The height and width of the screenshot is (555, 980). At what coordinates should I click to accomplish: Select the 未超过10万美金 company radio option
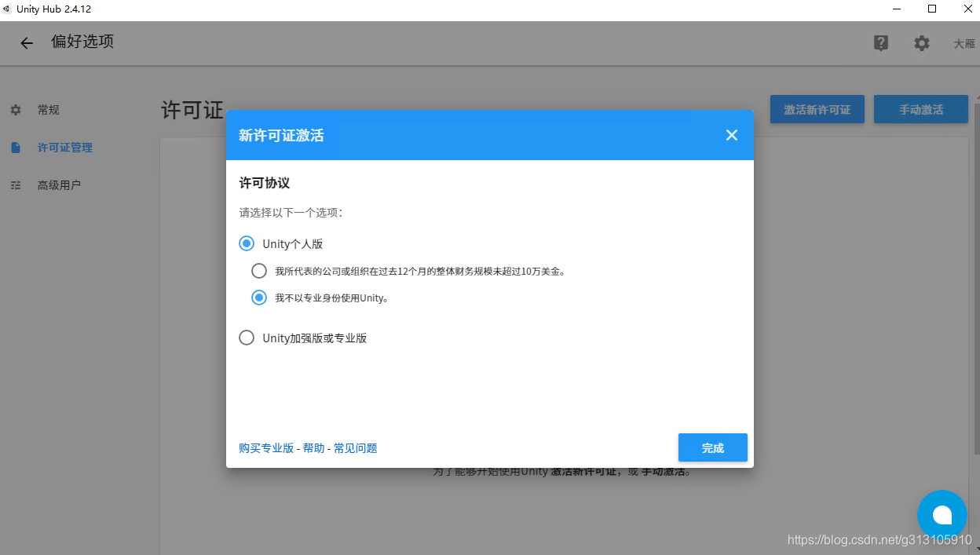tap(259, 271)
